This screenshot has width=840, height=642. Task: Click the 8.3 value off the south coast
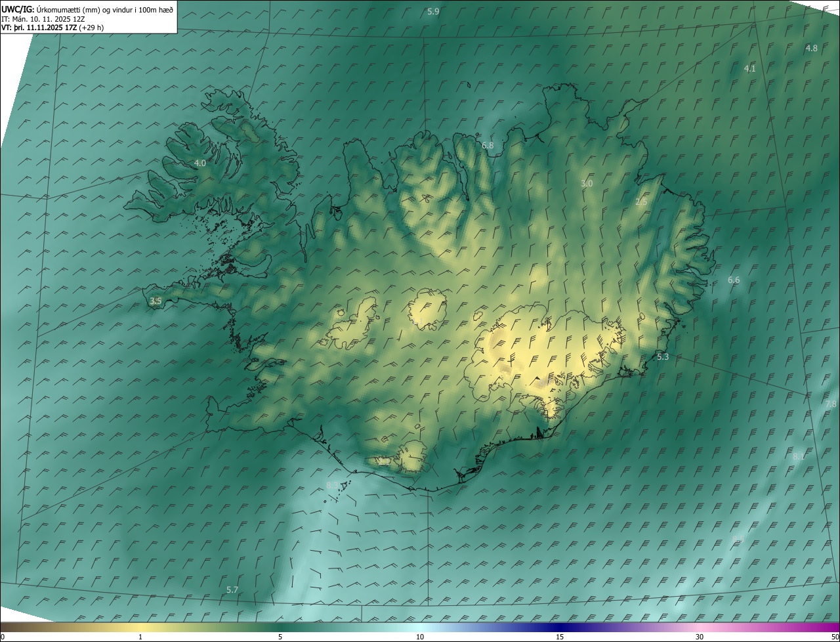click(332, 486)
